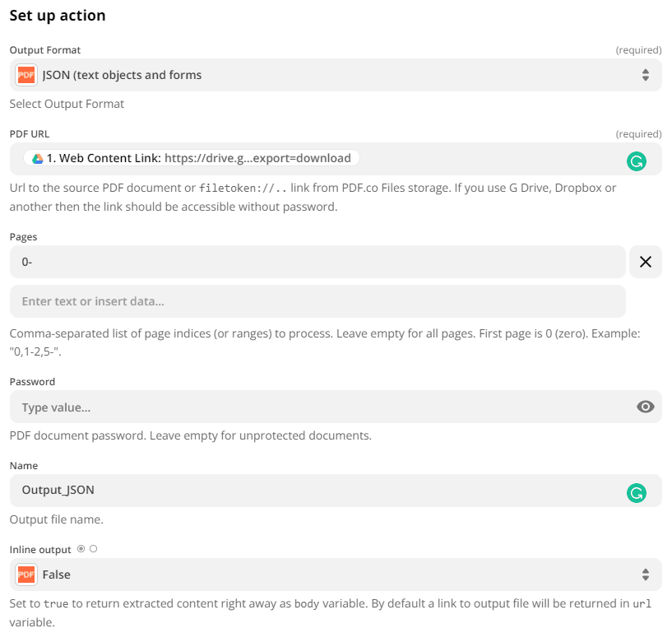Screen dimensions: 672x633
Task: Remove the '0-' Pages entry with X
Action: pyautogui.click(x=646, y=262)
